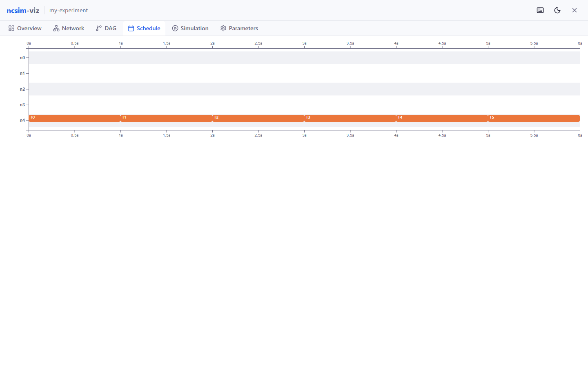588x368 pixels.
Task: Click the Schedule calendar icon
Action: point(131,28)
